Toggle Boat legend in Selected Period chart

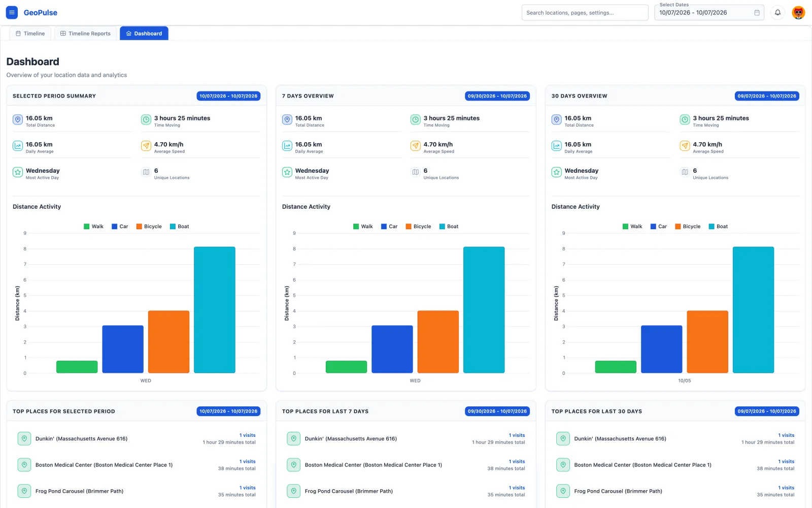pos(179,227)
